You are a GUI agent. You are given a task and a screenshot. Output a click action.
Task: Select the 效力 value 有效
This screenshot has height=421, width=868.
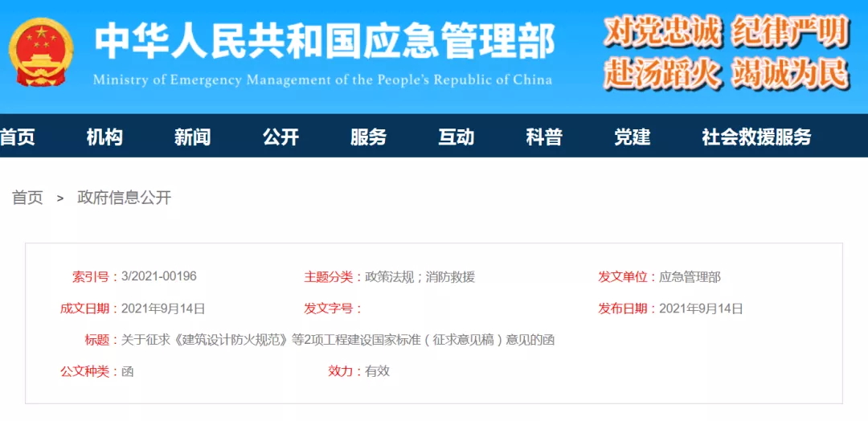(x=378, y=372)
